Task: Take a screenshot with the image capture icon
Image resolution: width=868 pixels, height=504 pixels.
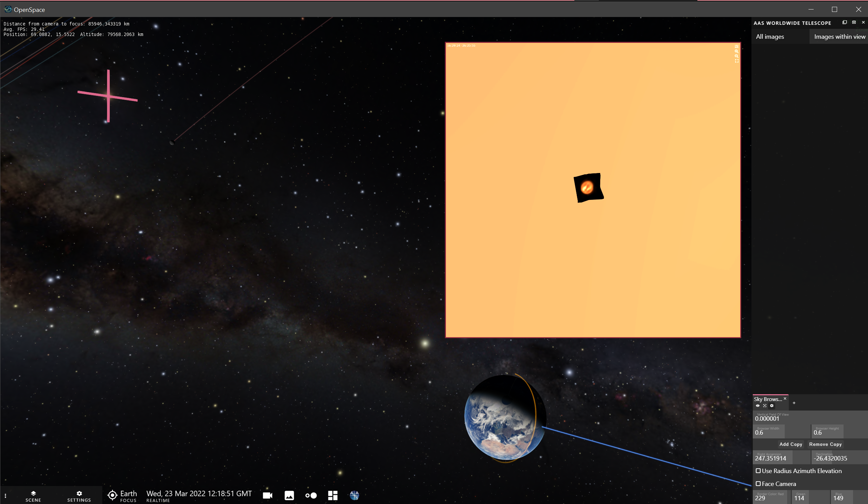Action: [x=289, y=496]
